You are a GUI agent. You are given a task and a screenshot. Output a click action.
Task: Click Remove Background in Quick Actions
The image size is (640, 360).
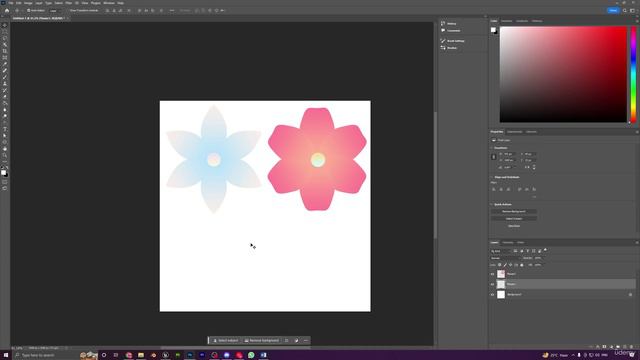coord(514,211)
